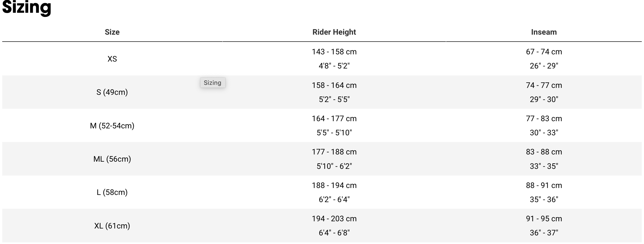644x244 pixels.
Task: Click the 67 - 74 cm inseam value
Action: click(x=544, y=52)
